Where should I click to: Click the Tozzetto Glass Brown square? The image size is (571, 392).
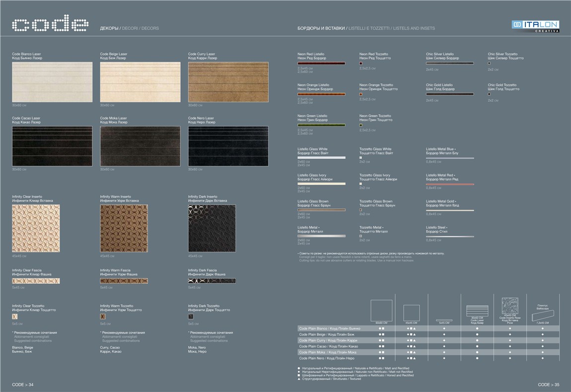360,210
